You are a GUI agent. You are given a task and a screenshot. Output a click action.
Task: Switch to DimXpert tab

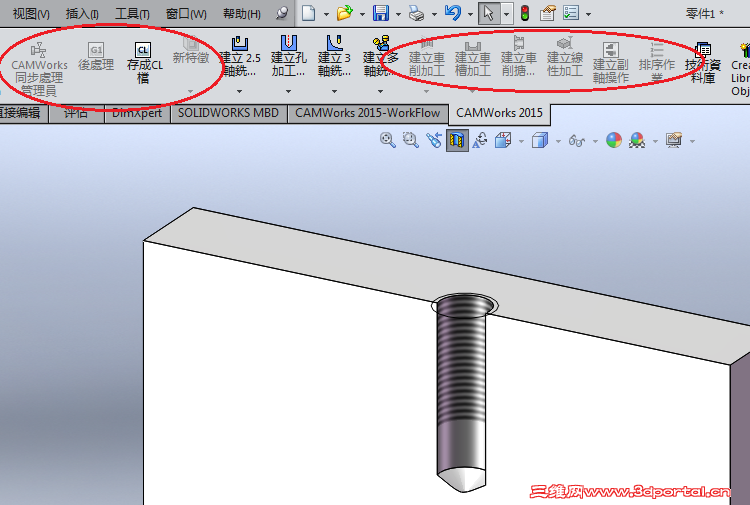point(137,113)
